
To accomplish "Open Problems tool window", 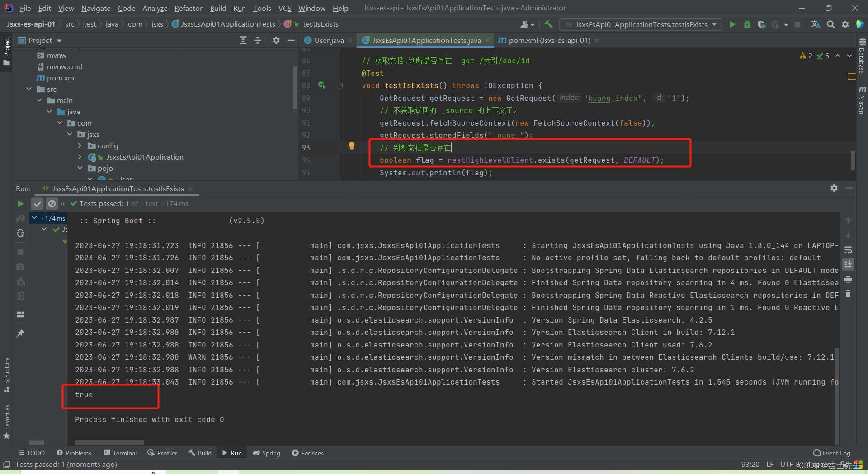I will point(74,453).
